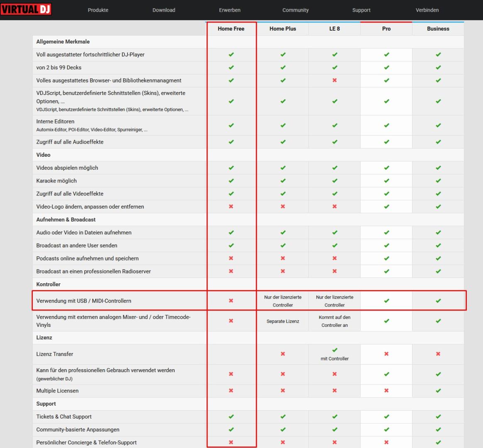The width and height of the screenshot is (483, 448).
Task: Click the Home Free red X for USB / MIDI-Controllern
Action: tap(231, 301)
